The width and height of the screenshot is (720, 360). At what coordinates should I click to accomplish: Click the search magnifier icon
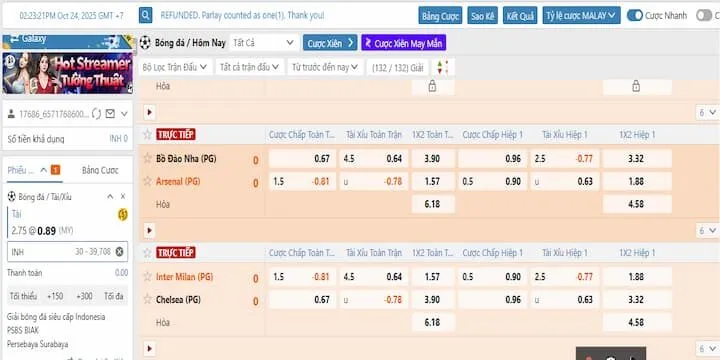[x=146, y=15]
